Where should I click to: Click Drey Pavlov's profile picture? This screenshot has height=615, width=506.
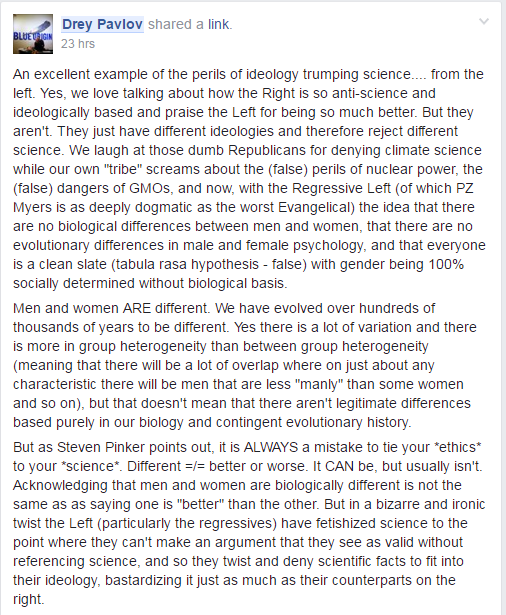tap(33, 34)
